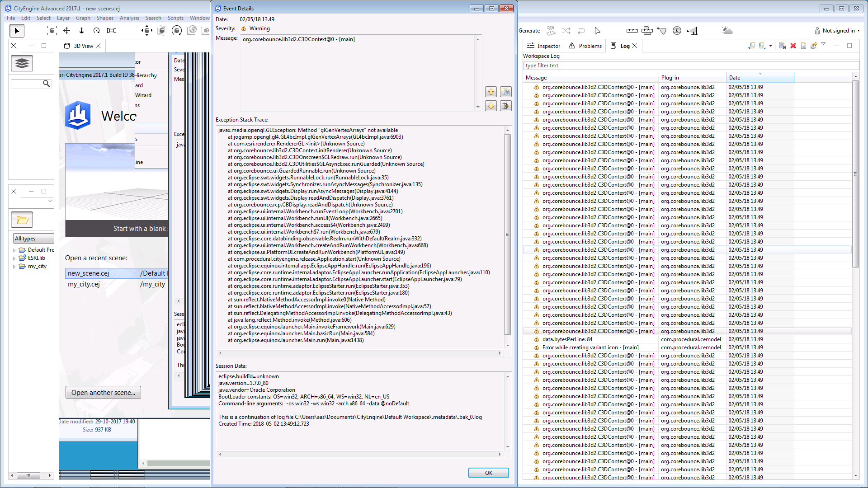Image resolution: width=868 pixels, height=488 pixels.
Task: Open the File menu
Action: [11, 18]
